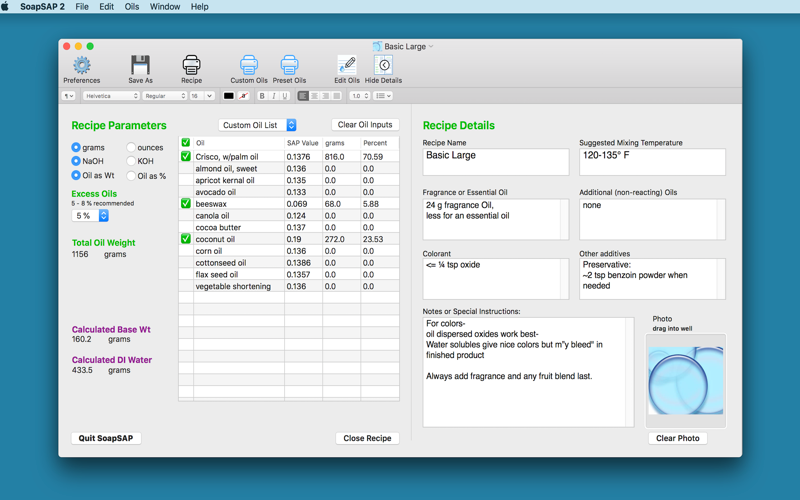800x500 pixels.
Task: Click the Preset Oils printer icon
Action: (x=289, y=65)
